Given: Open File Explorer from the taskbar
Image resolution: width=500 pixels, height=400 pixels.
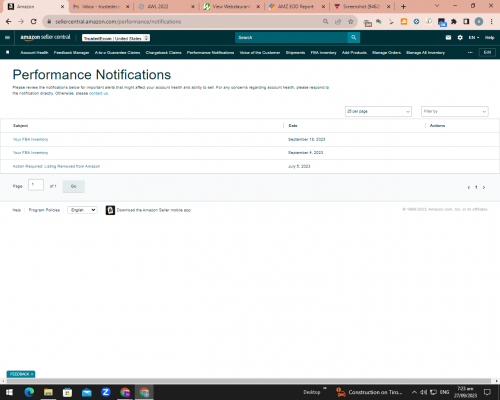Looking at the screenshot, I should (48, 392).
